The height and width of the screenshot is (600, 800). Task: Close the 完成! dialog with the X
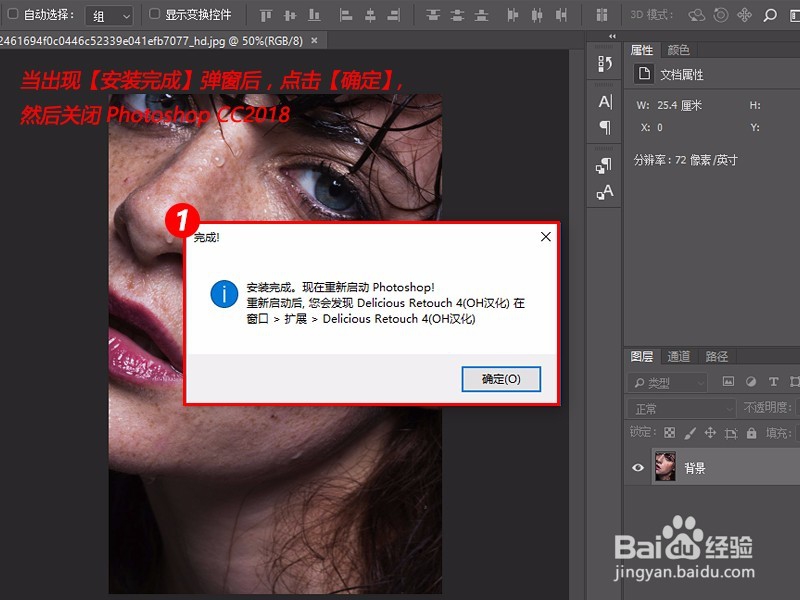(545, 237)
